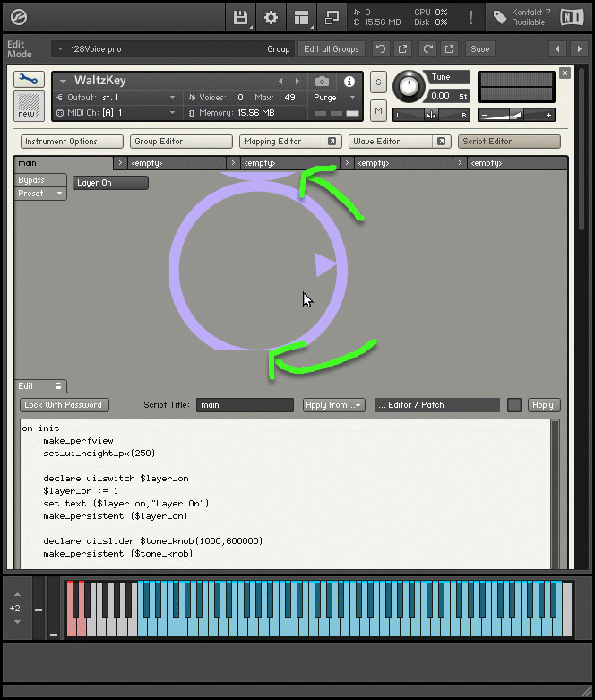Image resolution: width=595 pixels, height=700 pixels.
Task: Click the rack vertical scrollbar
Action: 582,150
